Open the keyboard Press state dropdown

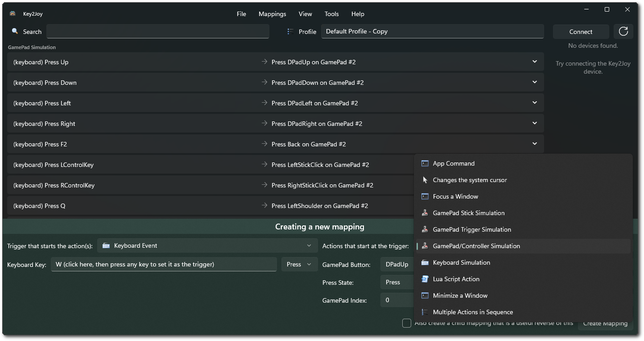point(299,264)
